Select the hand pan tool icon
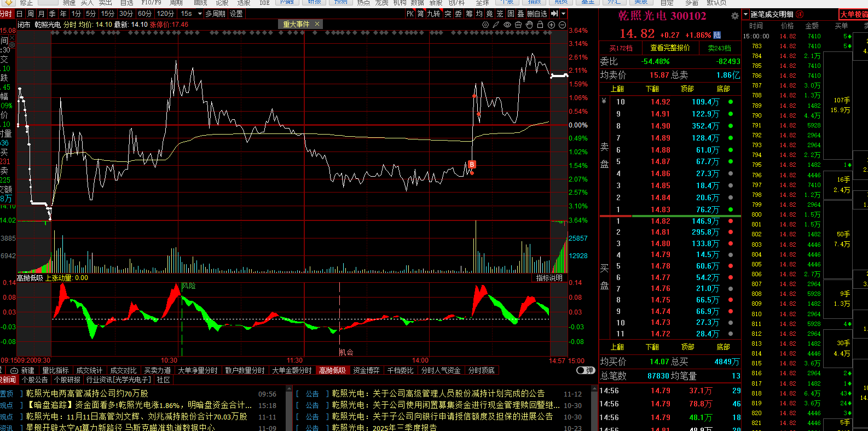 pyautogui.click(x=529, y=25)
